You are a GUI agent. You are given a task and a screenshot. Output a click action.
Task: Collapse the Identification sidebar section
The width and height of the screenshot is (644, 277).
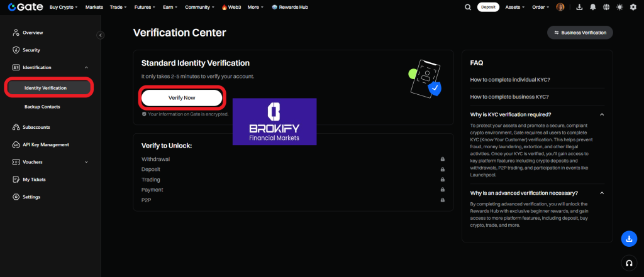[86, 67]
